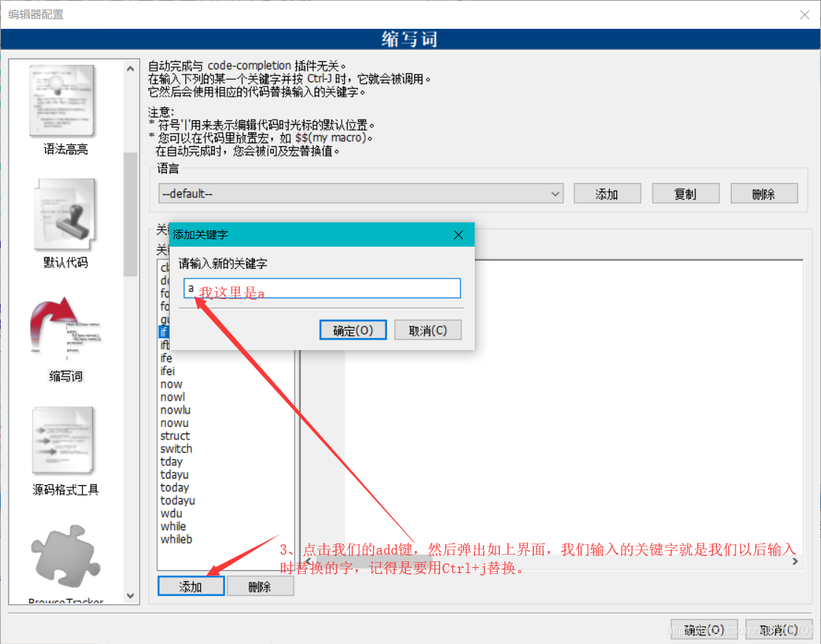Select 'switch' in keyword list
821x644 pixels.
coord(176,449)
